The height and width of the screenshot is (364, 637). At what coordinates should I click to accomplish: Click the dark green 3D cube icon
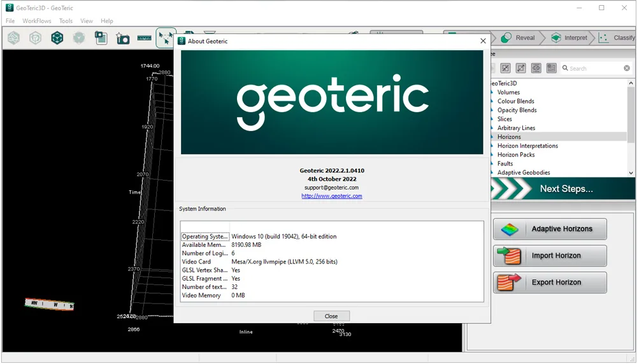coord(57,38)
